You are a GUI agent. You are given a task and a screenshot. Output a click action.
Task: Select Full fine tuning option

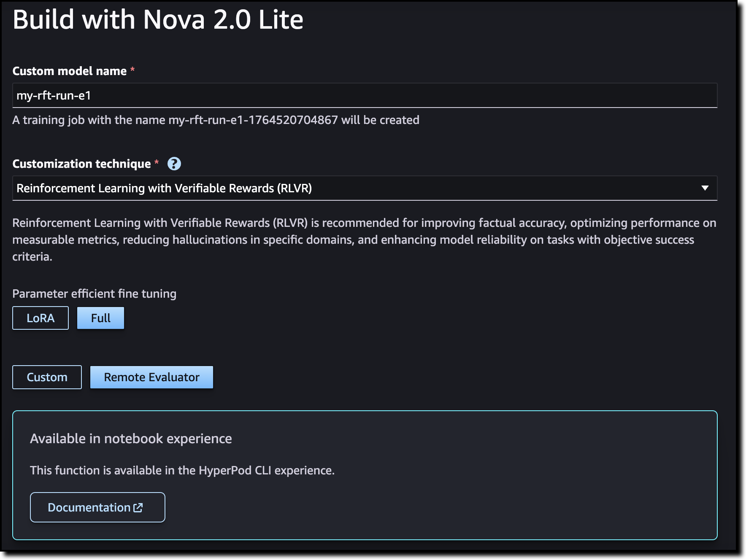100,318
